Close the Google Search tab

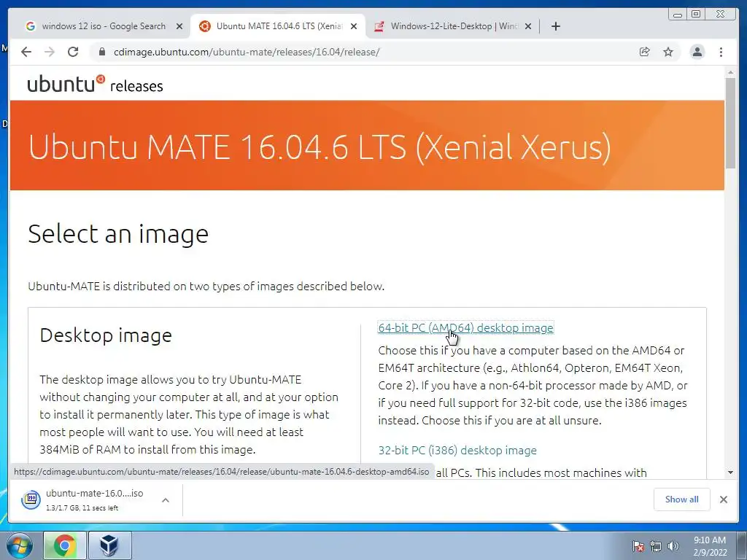(x=179, y=26)
